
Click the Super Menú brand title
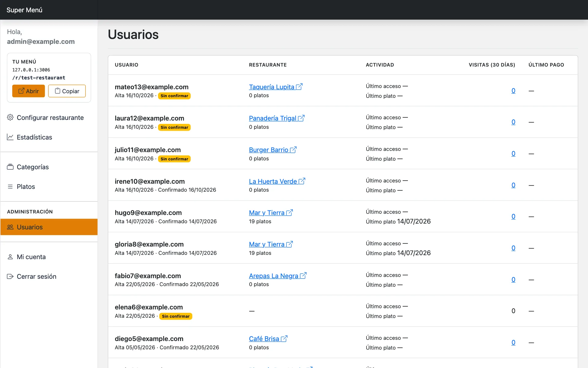click(x=24, y=10)
